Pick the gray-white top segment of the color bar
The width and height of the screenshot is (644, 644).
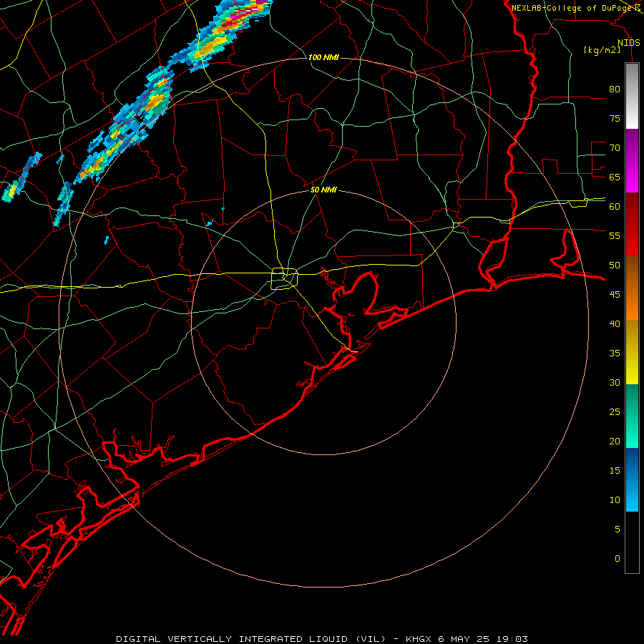632,96
